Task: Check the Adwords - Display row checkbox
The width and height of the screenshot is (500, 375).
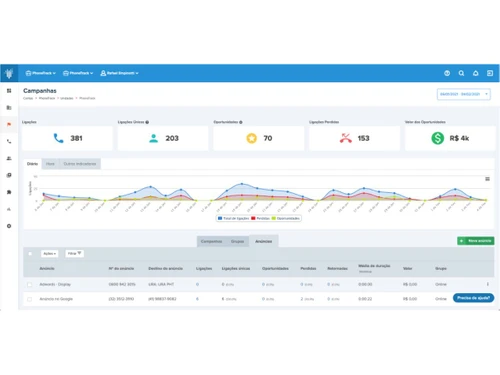Action: click(29, 285)
